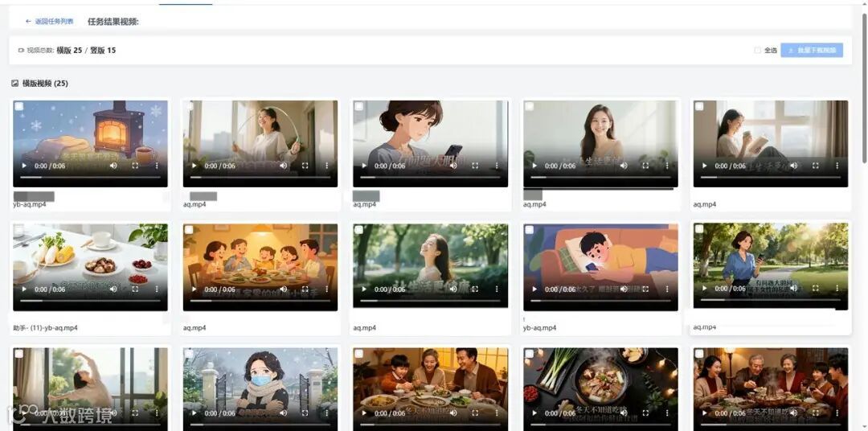868x431 pixels.
Task: Open more options on closed-eyes woman park video
Action: 497,289
